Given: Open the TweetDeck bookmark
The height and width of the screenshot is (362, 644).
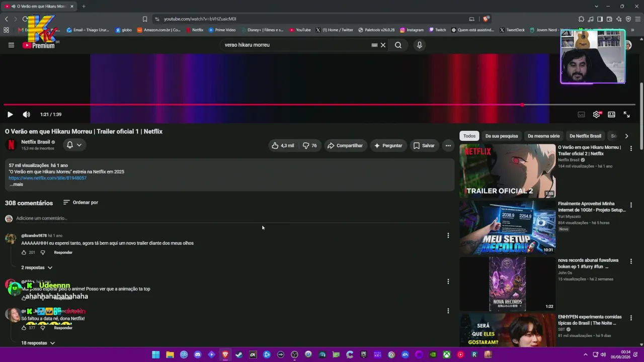Looking at the screenshot, I should pyautogui.click(x=512, y=30).
